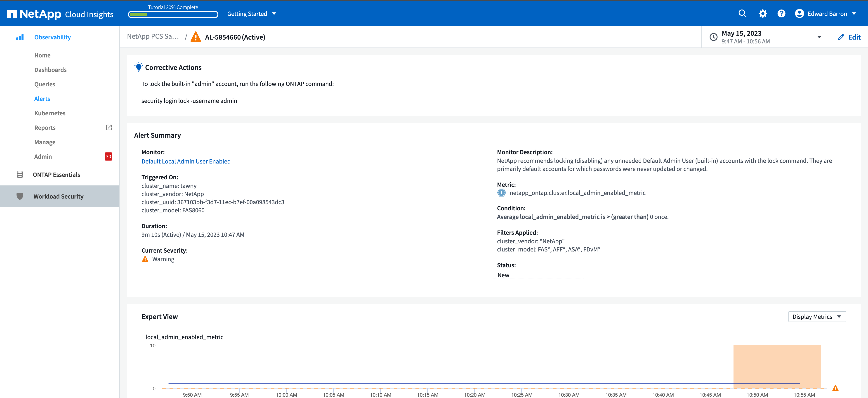This screenshot has width=868, height=398.
Task: Click the tutorial progress bar
Action: point(173,14)
